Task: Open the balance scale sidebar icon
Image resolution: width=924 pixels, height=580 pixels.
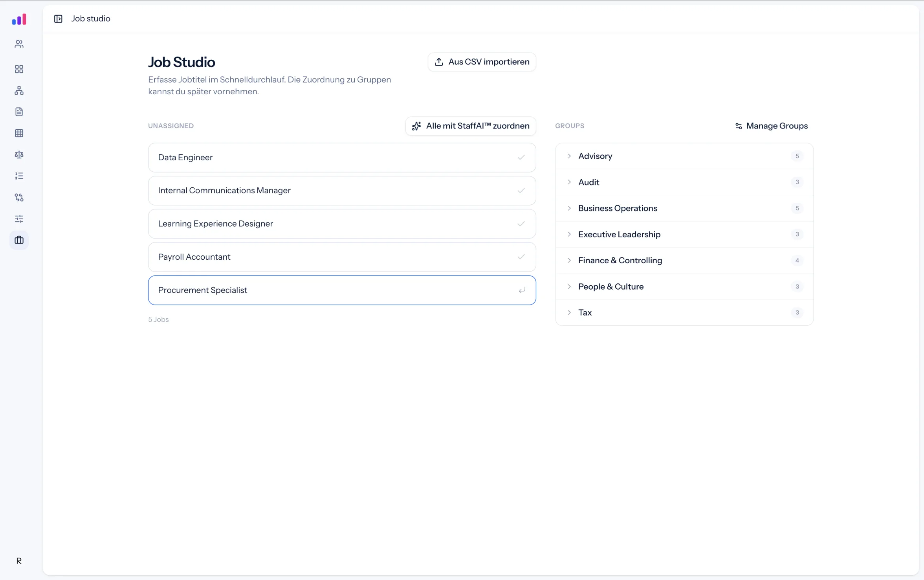Action: [19, 155]
